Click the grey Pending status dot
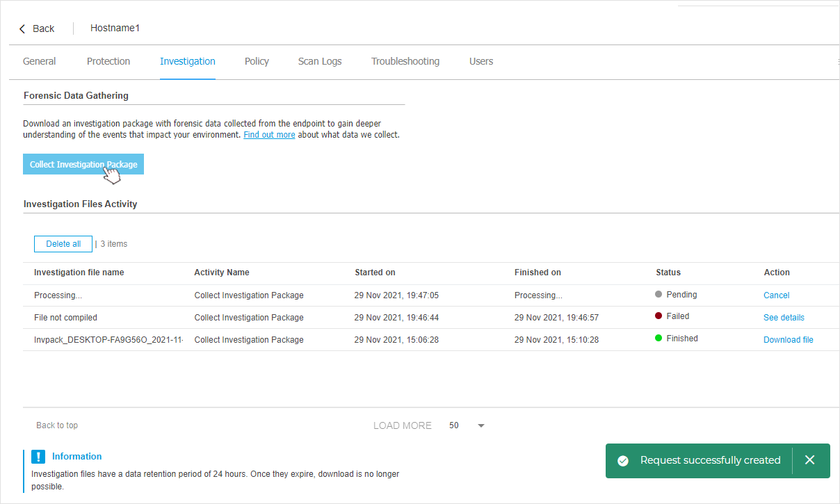Screen dimensions: 840x504 click(x=659, y=294)
